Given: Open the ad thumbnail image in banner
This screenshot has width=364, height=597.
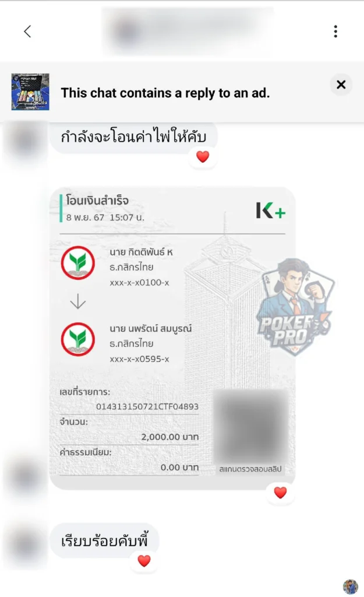Looking at the screenshot, I should coord(30,92).
